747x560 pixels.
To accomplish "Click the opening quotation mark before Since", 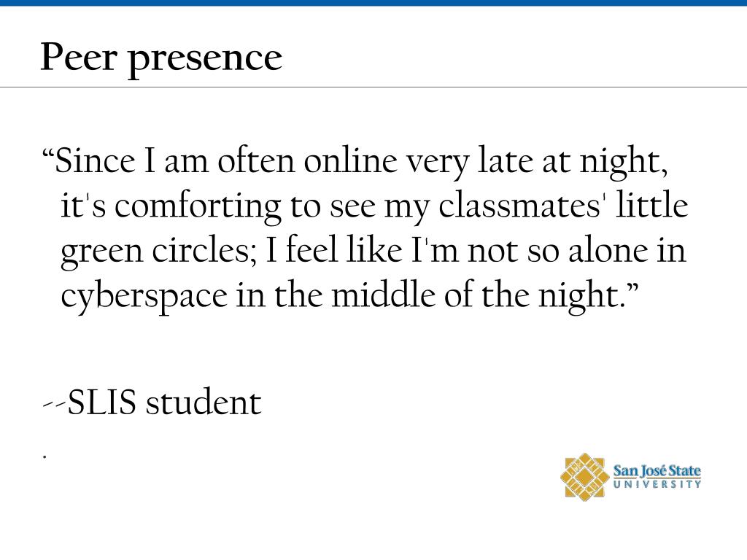I will tap(47, 155).
